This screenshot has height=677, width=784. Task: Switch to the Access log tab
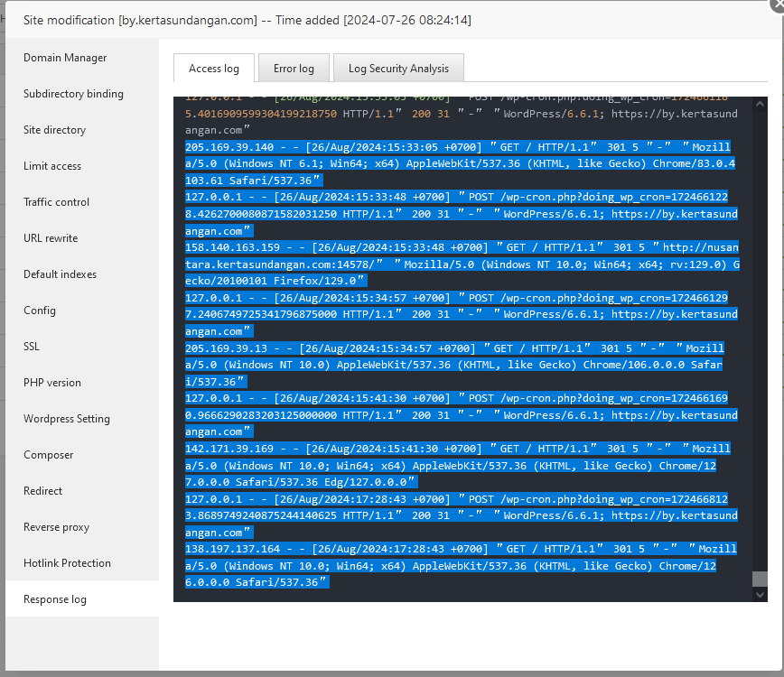click(214, 68)
